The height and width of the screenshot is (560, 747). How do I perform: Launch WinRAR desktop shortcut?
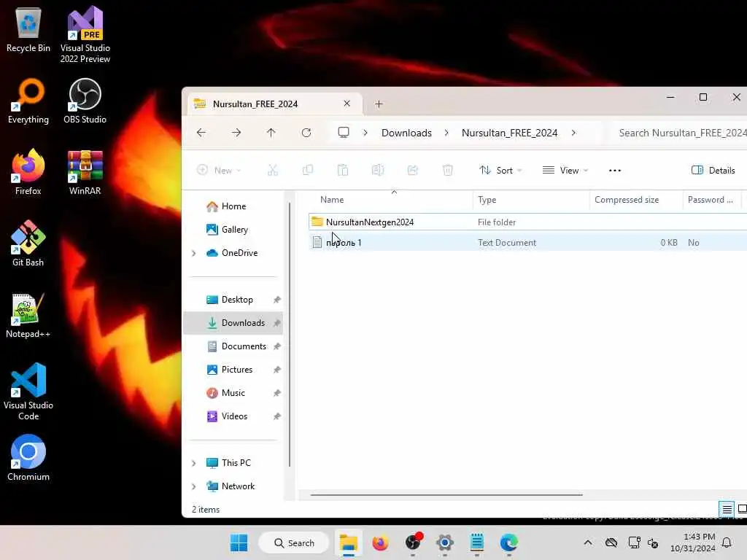(x=85, y=172)
